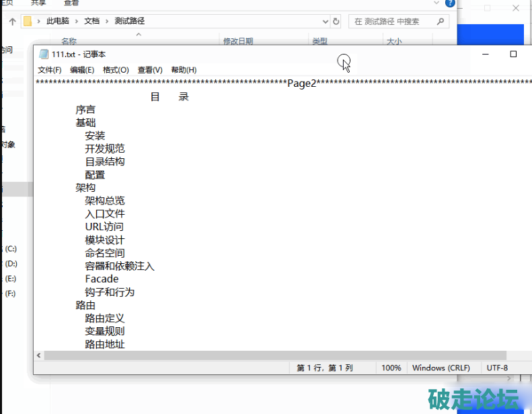The height and width of the screenshot is (414, 532).
Task: Click the Explorer up-arrow navigation icon
Action: [x=12, y=22]
